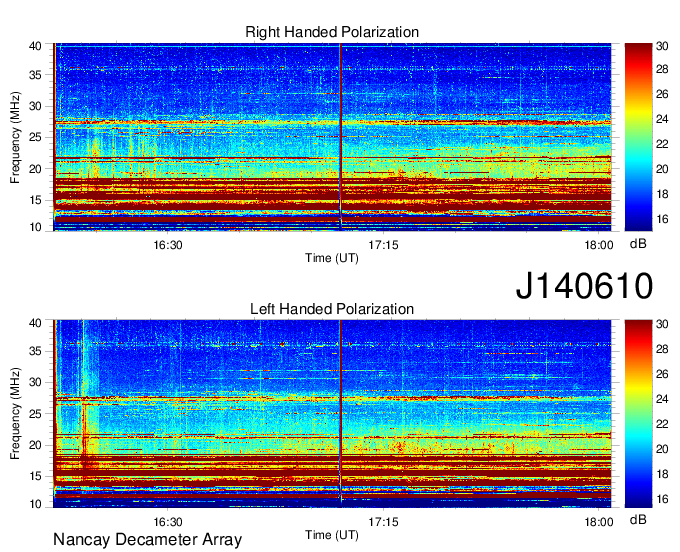Screen dimensions: 680x552
Task: Click the Left Handed Polarization spectrogram image
Action: click(x=332, y=414)
